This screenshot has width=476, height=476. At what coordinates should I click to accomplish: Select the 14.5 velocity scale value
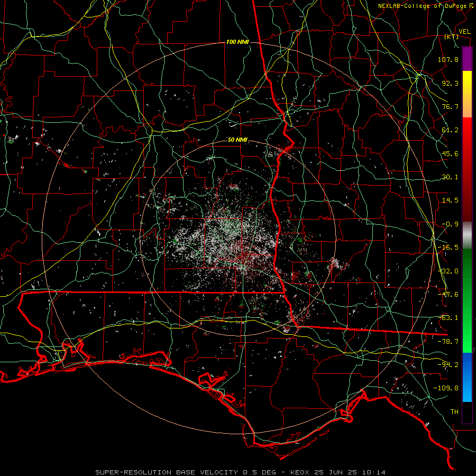[x=450, y=200]
